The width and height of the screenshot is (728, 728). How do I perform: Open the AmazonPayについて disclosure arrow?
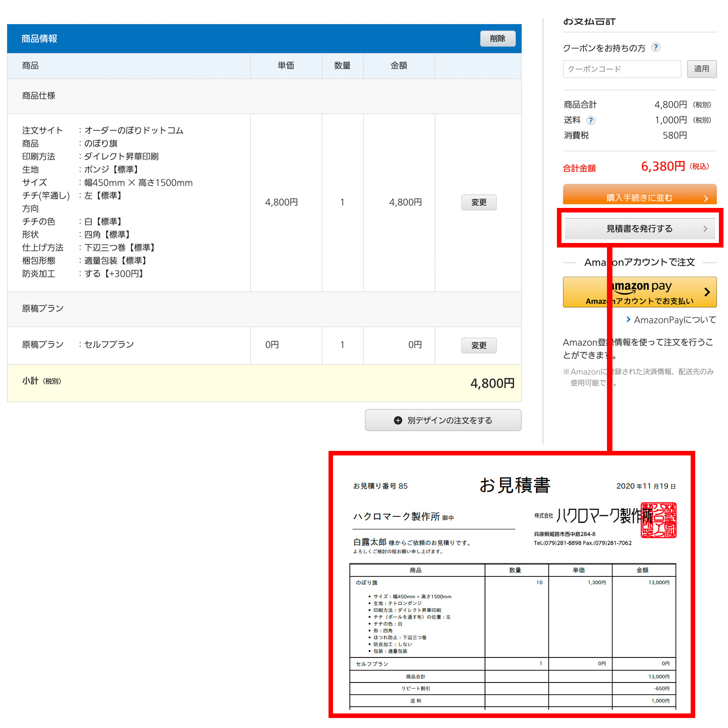coord(628,320)
